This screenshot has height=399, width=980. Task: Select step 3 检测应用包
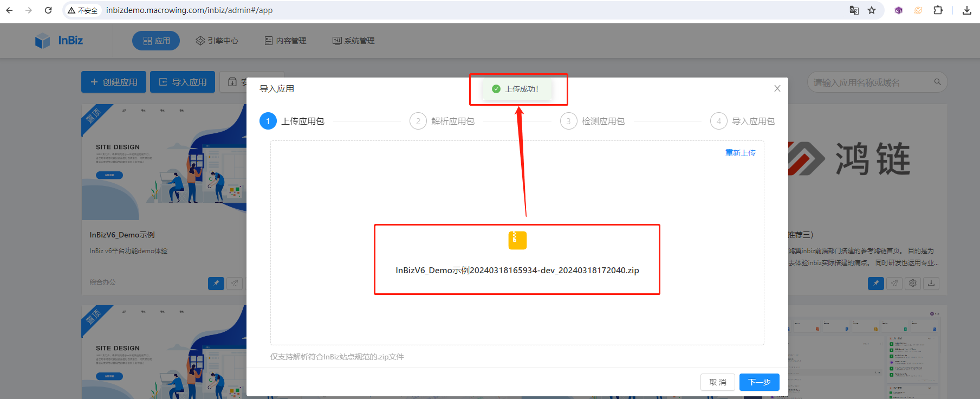[x=593, y=121]
